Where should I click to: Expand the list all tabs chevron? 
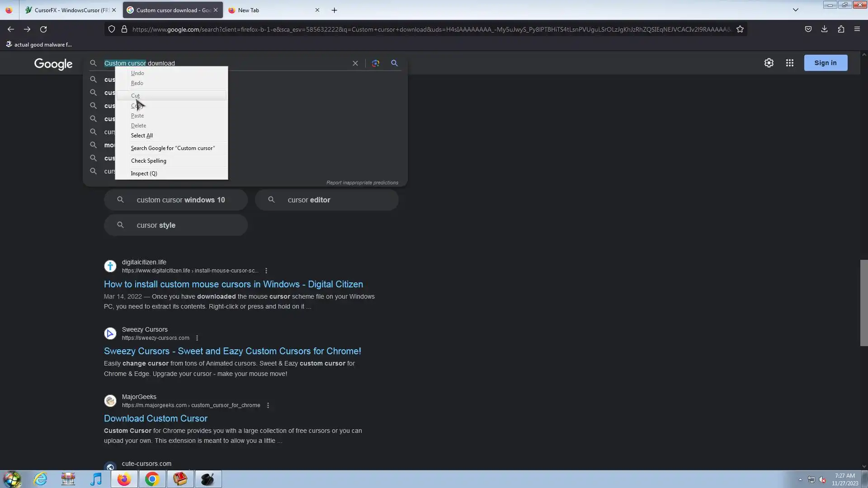795,10
